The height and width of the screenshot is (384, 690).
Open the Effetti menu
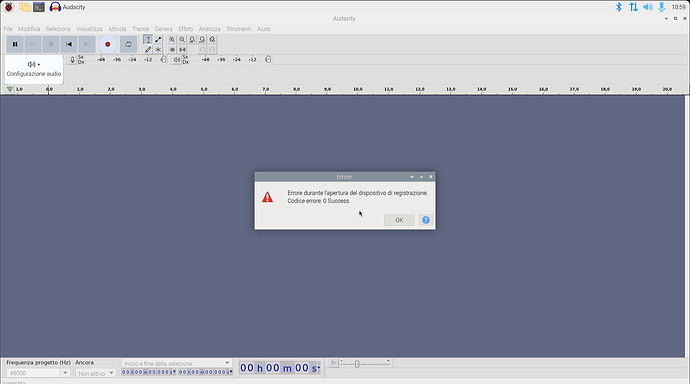pyautogui.click(x=185, y=29)
